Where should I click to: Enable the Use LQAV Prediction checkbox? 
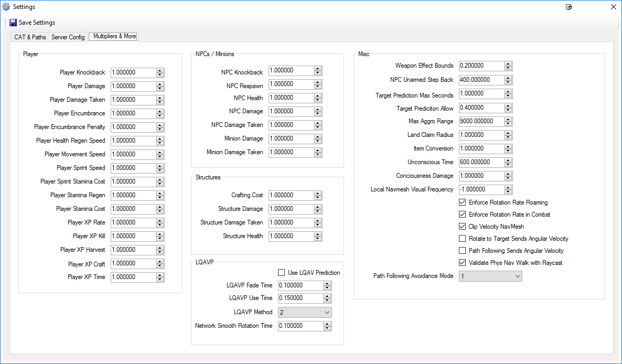pos(282,273)
